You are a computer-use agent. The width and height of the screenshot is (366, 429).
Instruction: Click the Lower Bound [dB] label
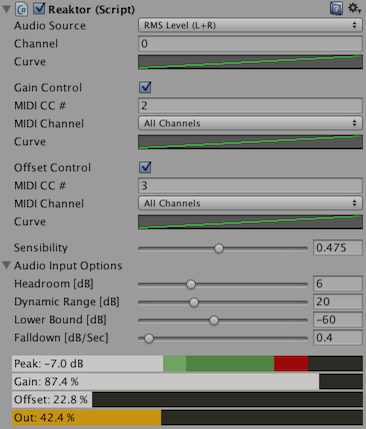point(60,320)
